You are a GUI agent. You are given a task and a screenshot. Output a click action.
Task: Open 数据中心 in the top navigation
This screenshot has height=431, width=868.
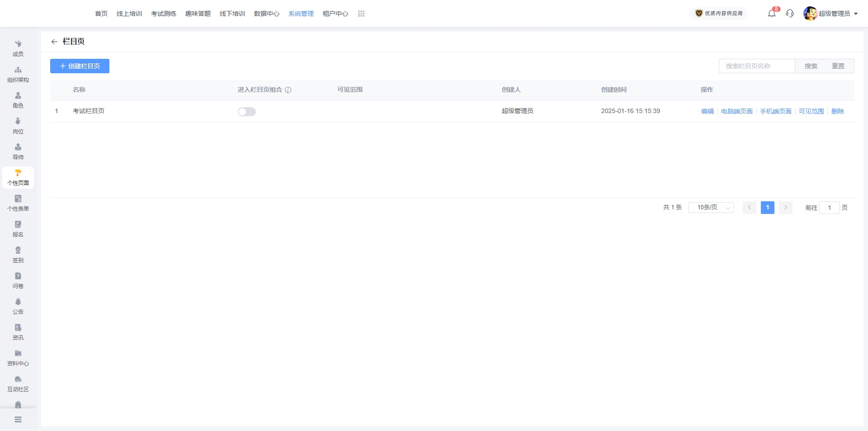point(267,14)
